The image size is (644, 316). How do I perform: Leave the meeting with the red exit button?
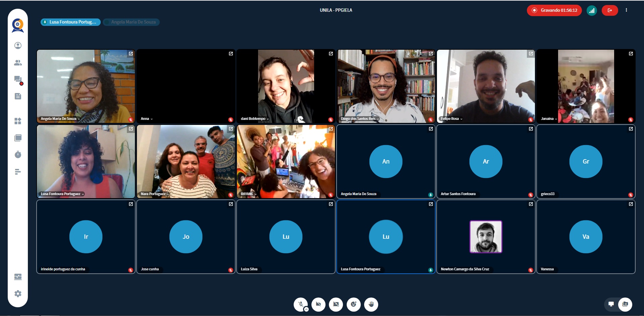610,10
